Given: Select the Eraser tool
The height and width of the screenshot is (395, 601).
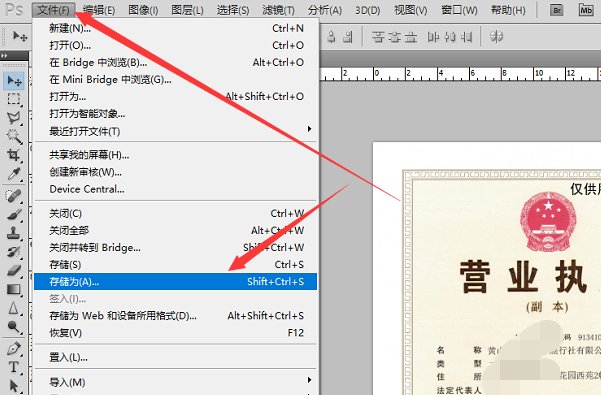Looking at the screenshot, I should click(x=15, y=270).
